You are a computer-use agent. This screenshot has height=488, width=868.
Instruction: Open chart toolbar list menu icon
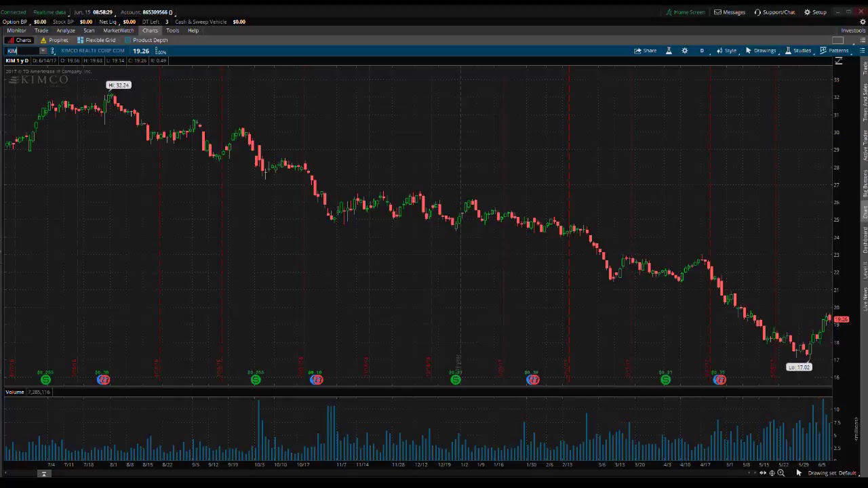863,51
